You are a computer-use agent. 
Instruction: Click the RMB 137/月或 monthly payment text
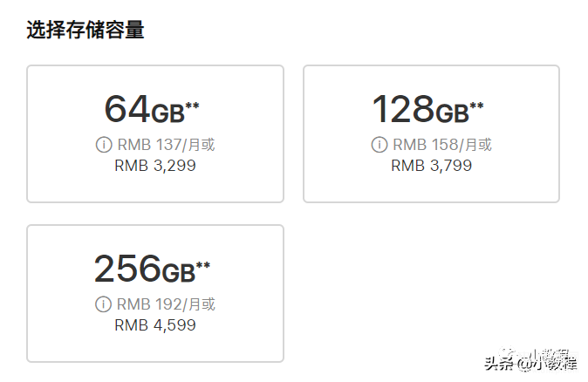click(166, 145)
